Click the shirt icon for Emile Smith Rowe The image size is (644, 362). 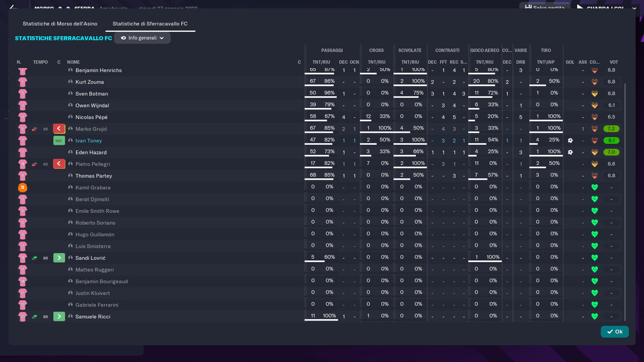pyautogui.click(x=23, y=211)
